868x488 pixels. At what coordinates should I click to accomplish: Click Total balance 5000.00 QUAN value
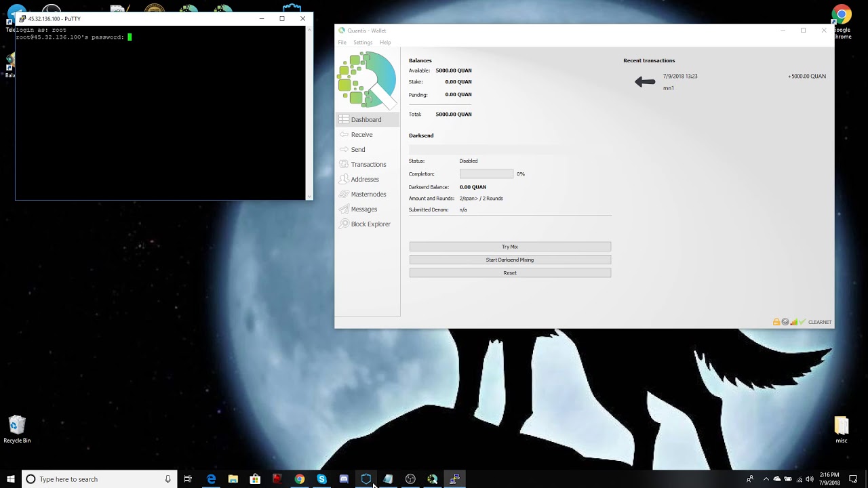click(454, 115)
